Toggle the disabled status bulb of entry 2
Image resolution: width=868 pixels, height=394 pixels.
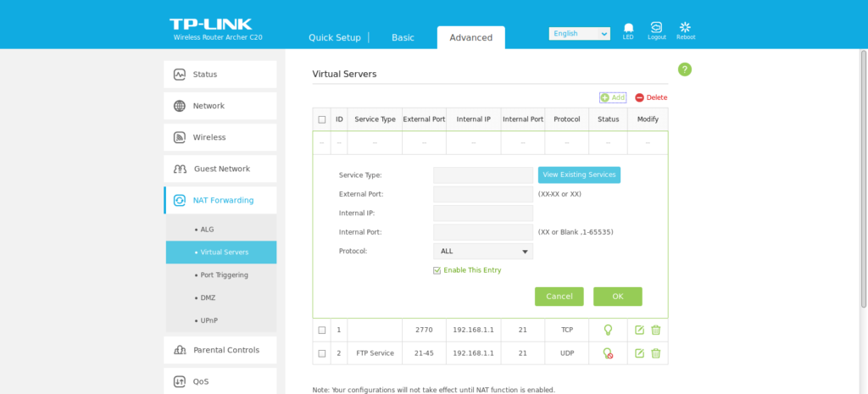coord(608,353)
